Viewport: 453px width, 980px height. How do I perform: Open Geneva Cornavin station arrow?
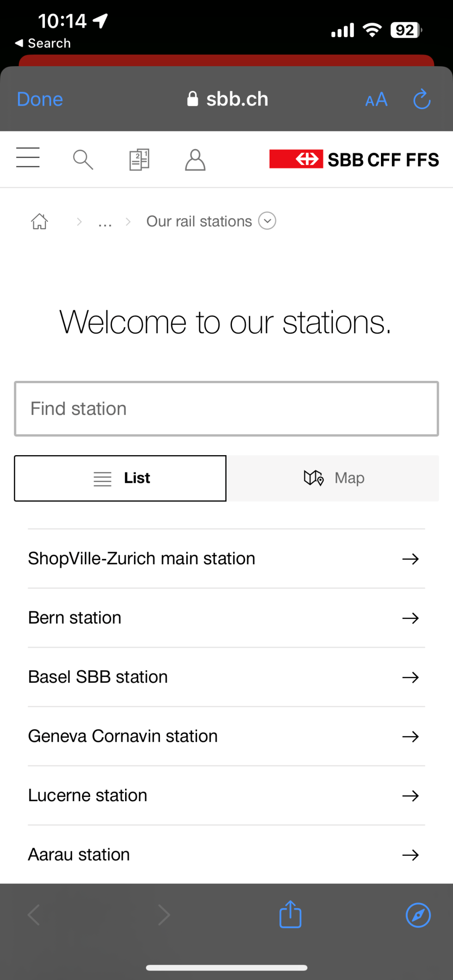pyautogui.click(x=410, y=736)
